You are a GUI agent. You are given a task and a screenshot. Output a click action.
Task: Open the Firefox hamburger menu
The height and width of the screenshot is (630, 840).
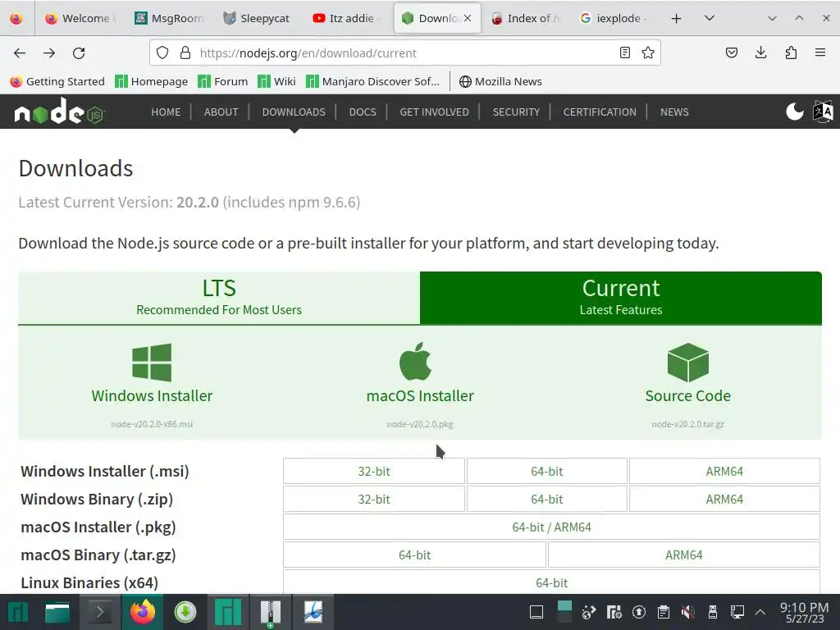point(820,53)
